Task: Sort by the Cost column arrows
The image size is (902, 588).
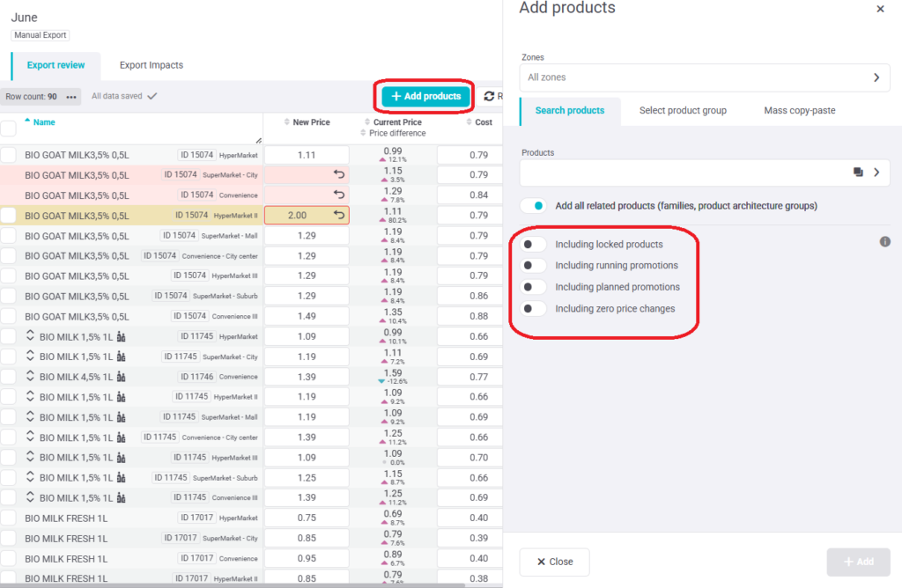Action: pos(469,121)
